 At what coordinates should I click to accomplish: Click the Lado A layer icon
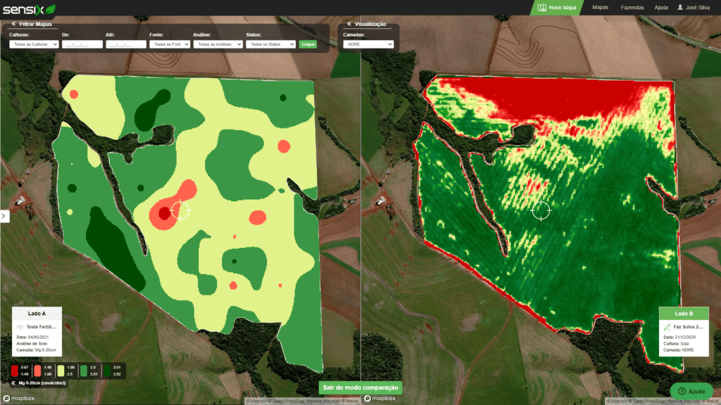point(19,327)
